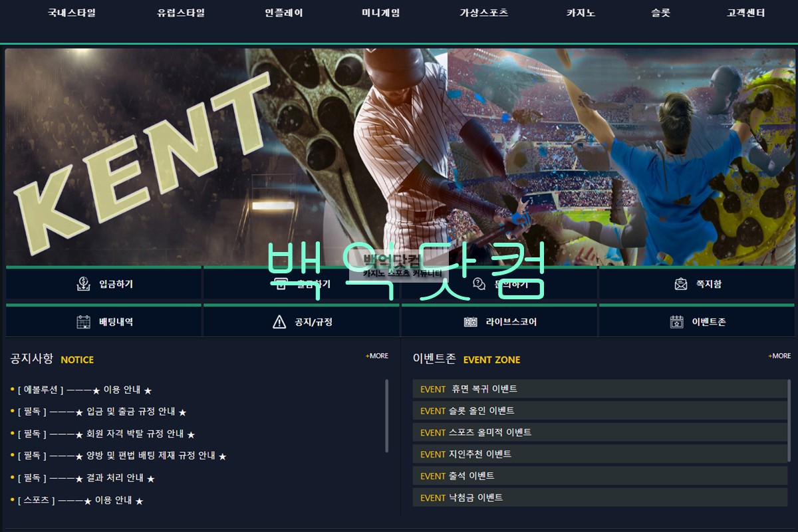Click the withdrawal (출금하기) icon
This screenshot has height=532, width=798.
[281, 284]
